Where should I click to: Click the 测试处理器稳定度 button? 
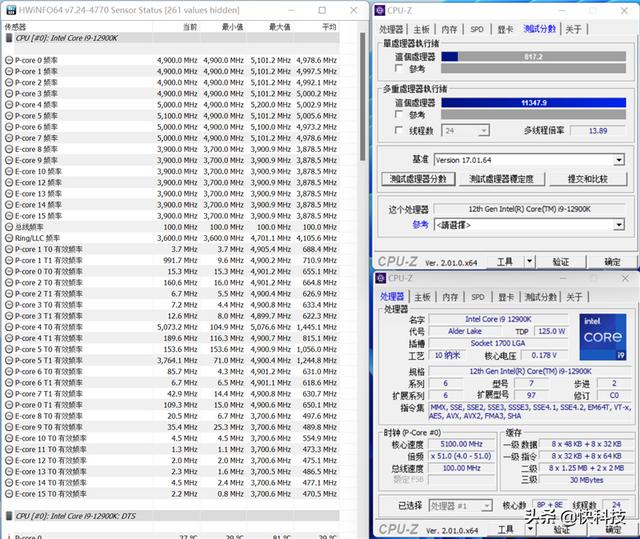tap(502, 179)
